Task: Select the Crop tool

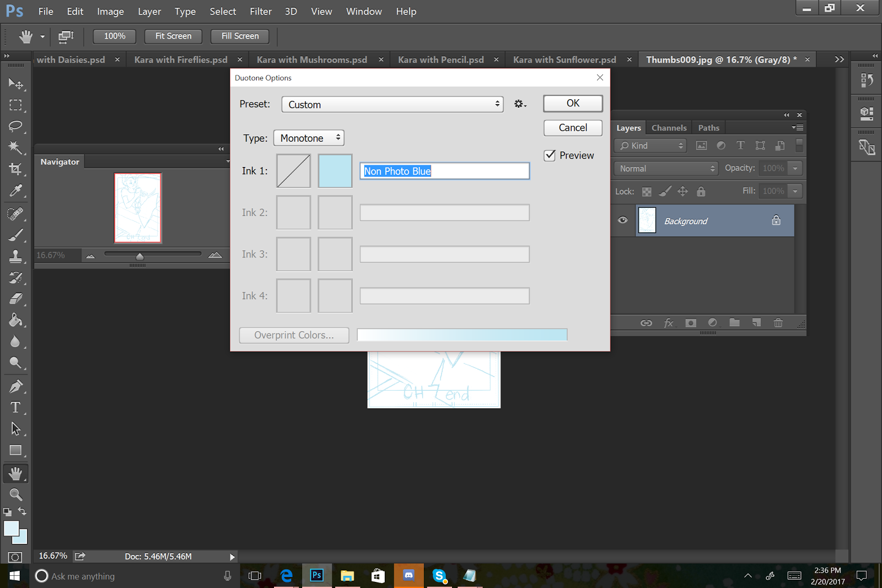Action: point(15,169)
